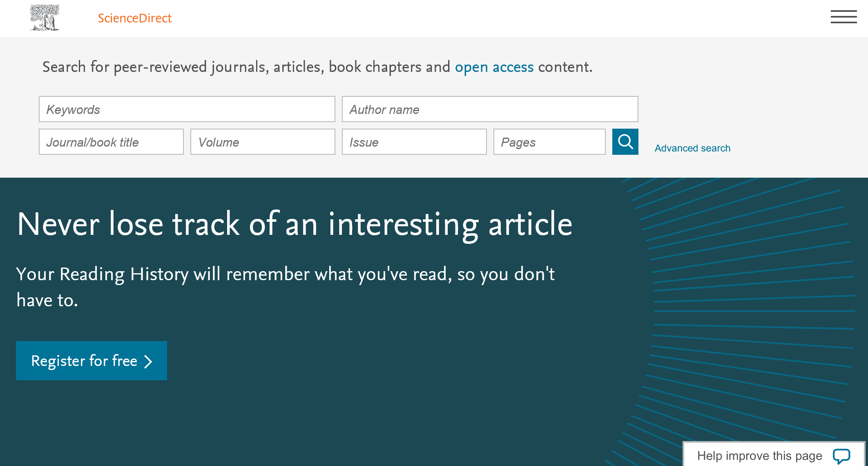Click the Reading History description text

pyautogui.click(x=286, y=287)
